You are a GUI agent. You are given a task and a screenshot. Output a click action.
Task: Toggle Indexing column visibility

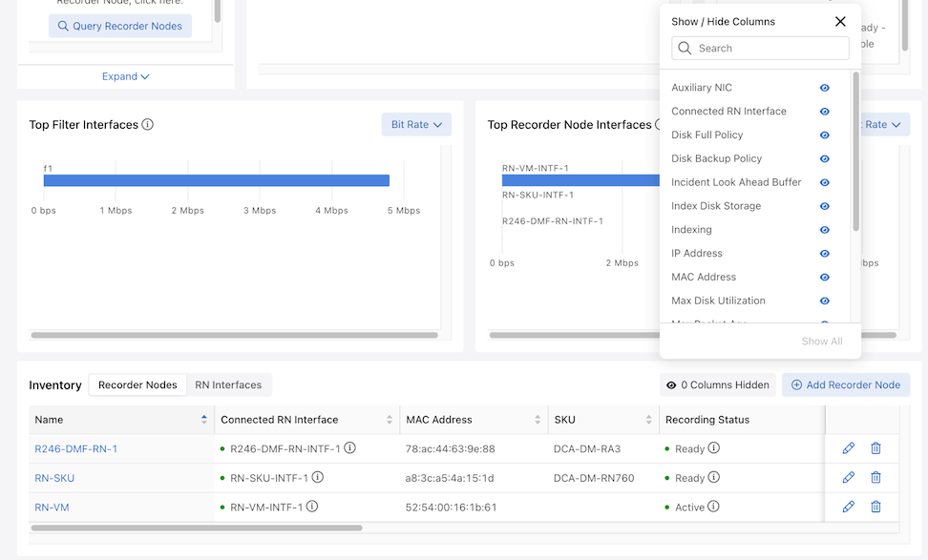click(825, 230)
